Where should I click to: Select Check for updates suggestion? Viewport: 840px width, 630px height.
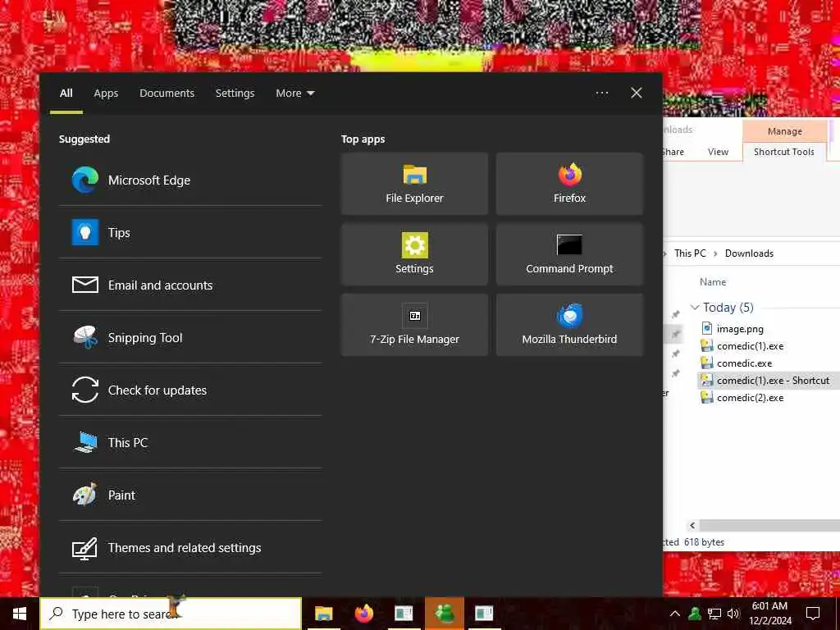(190, 390)
